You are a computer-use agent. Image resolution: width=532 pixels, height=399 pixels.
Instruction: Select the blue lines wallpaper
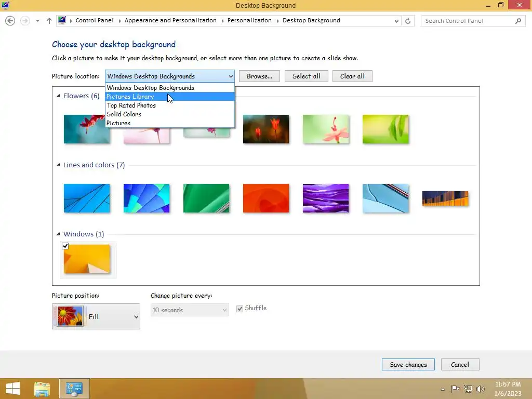87,198
